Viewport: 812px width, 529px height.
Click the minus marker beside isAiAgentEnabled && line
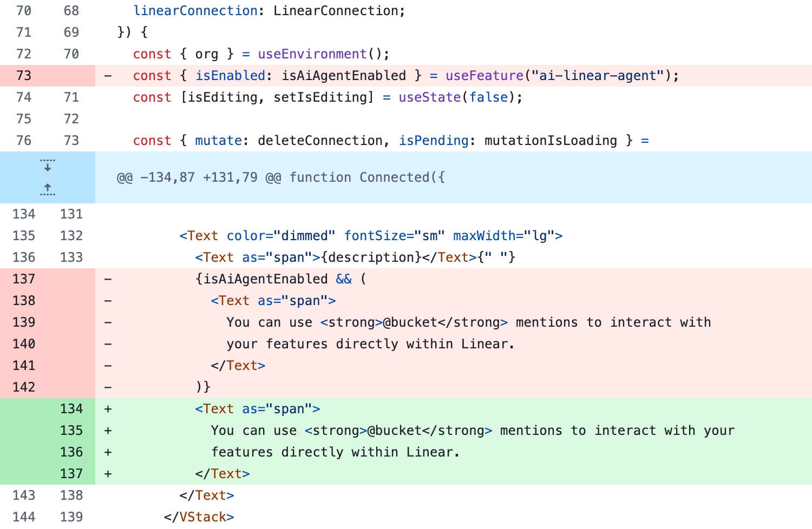click(108, 279)
